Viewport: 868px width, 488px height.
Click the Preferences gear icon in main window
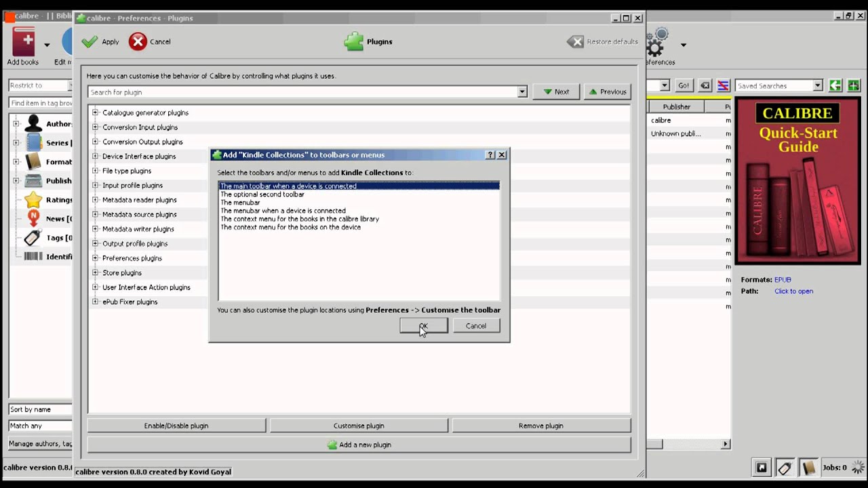click(x=656, y=43)
